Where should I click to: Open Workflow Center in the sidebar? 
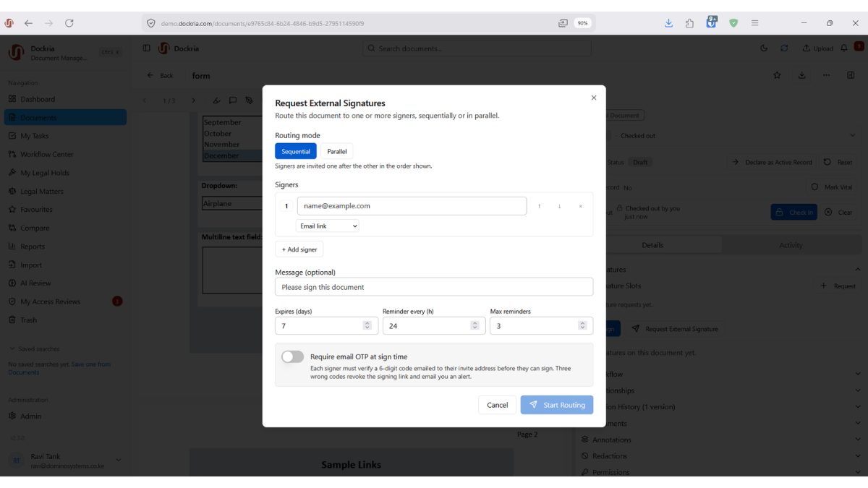[x=65, y=154]
